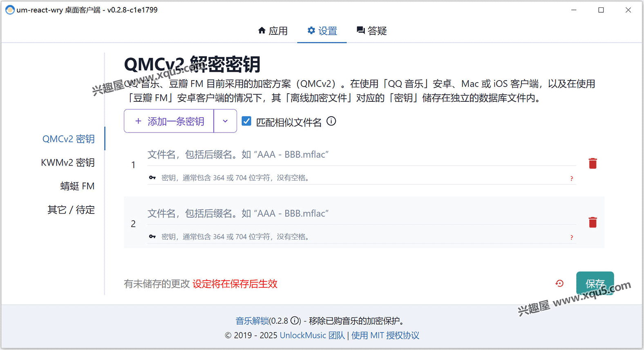Click the home icon beside 应用
The width and height of the screenshot is (644, 350).
[x=262, y=30]
